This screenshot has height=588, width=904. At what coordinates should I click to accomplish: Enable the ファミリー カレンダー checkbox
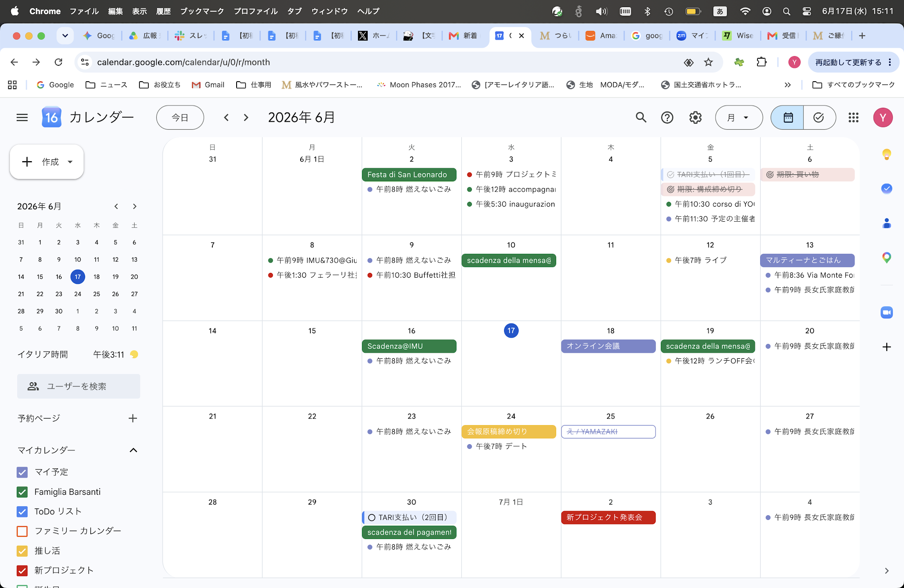click(x=22, y=531)
